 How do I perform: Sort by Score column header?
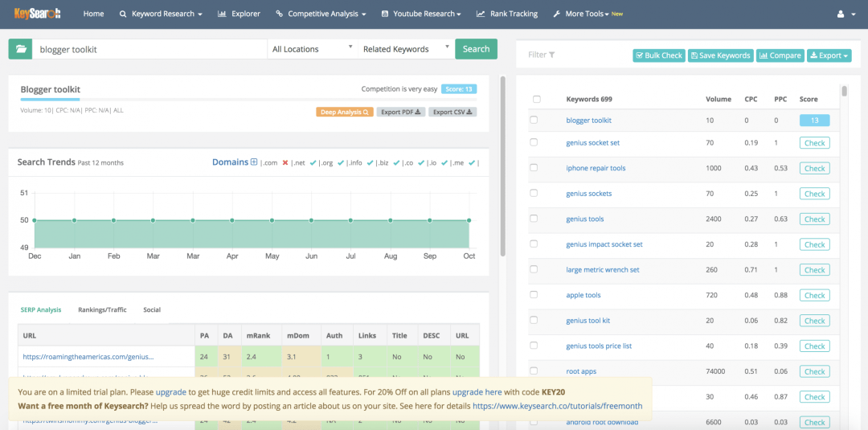click(x=809, y=99)
